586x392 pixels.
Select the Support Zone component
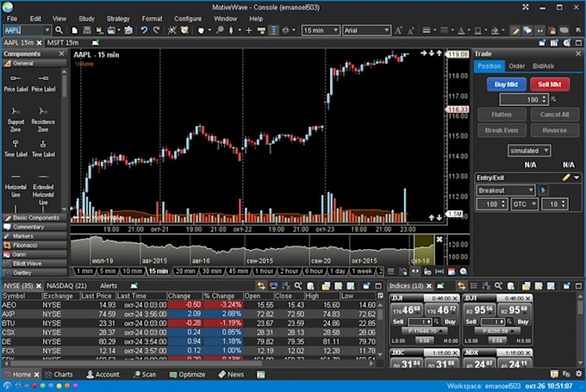[16, 120]
